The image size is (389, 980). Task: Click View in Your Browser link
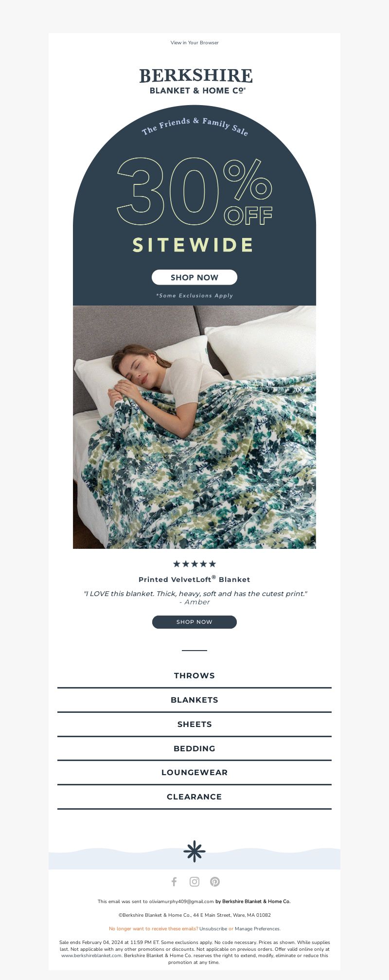194,43
